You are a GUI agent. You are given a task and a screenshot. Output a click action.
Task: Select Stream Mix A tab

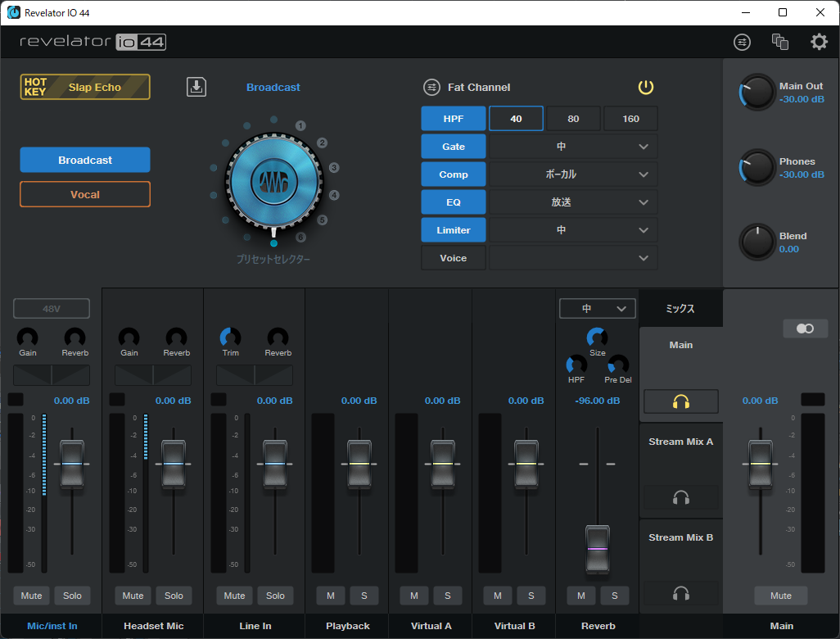681,442
